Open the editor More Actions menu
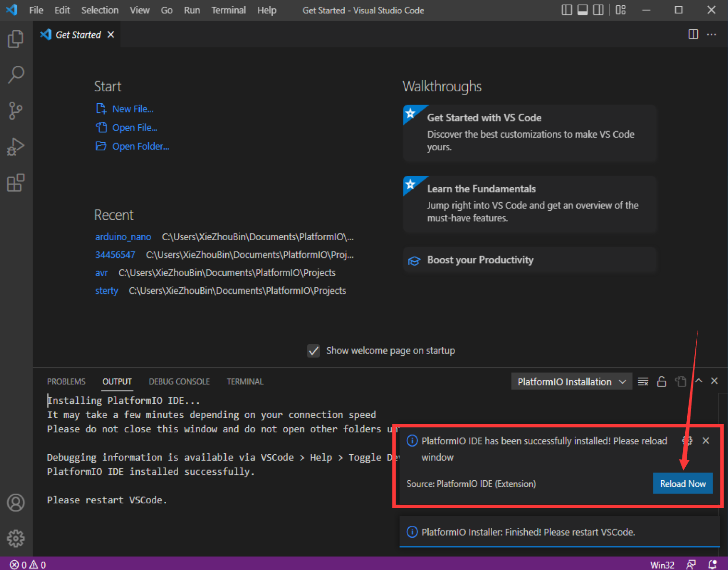The width and height of the screenshot is (728, 570). tap(712, 34)
